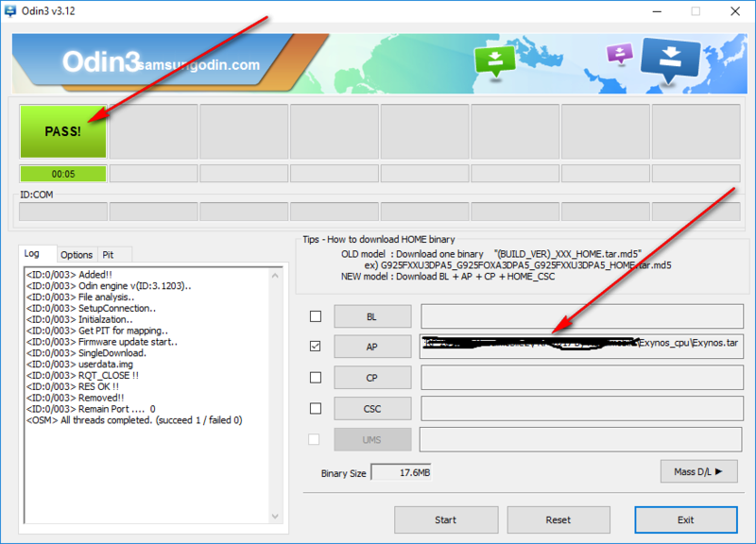The width and height of the screenshot is (756, 544).
Task: Click the green PASS! status box
Action: tap(63, 131)
